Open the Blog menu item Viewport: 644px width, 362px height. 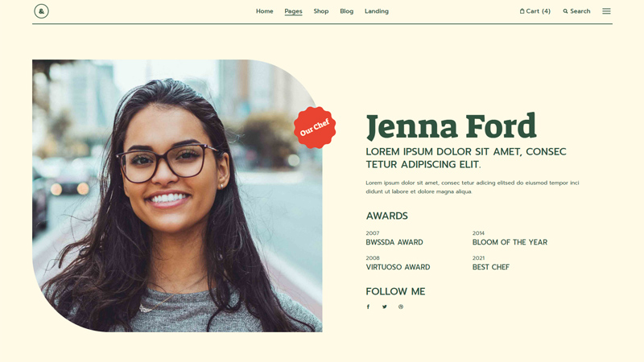point(347,11)
